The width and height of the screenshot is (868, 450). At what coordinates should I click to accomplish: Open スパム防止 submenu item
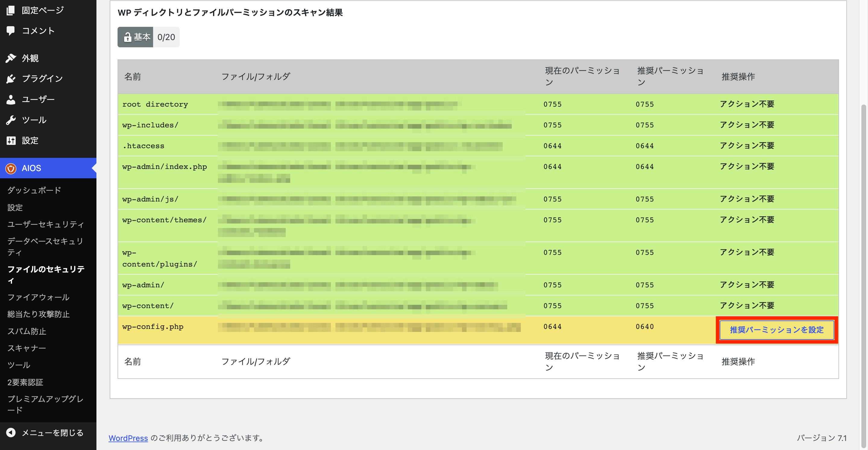tap(27, 331)
